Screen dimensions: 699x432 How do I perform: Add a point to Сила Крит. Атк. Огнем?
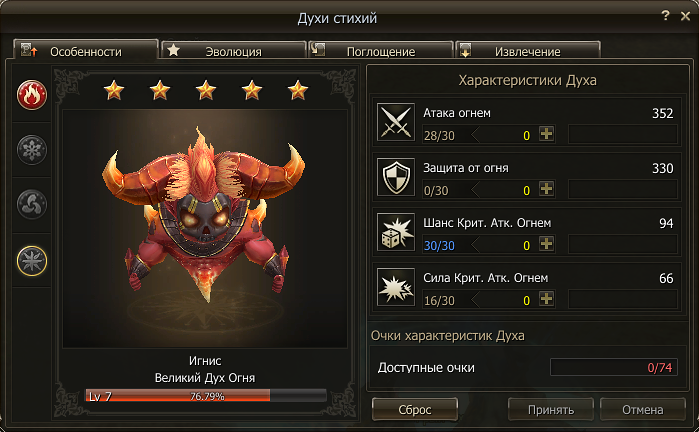click(546, 299)
